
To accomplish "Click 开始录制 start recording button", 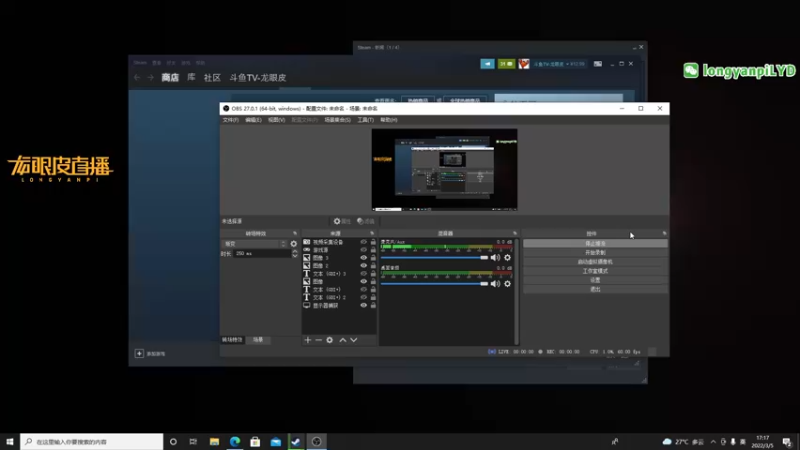I will click(595, 253).
